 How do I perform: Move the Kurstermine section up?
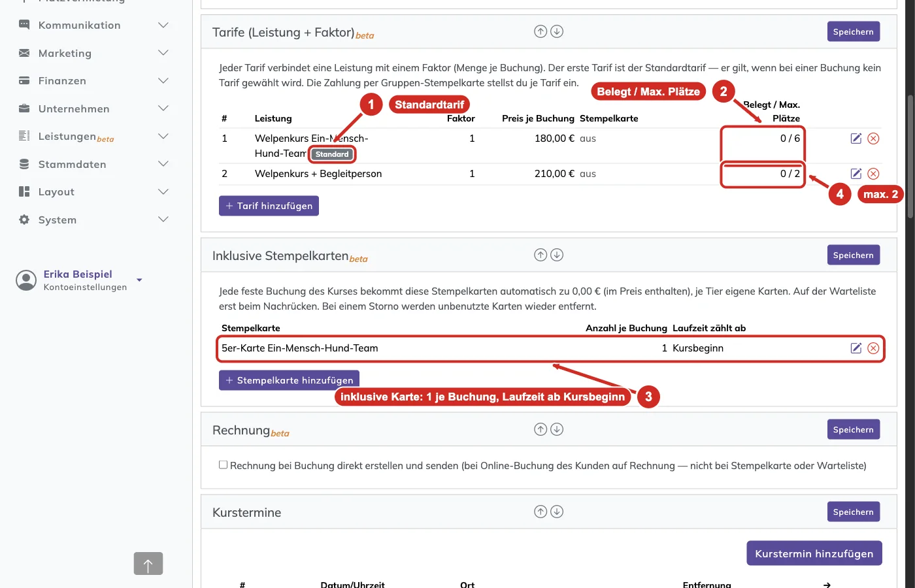541,512
